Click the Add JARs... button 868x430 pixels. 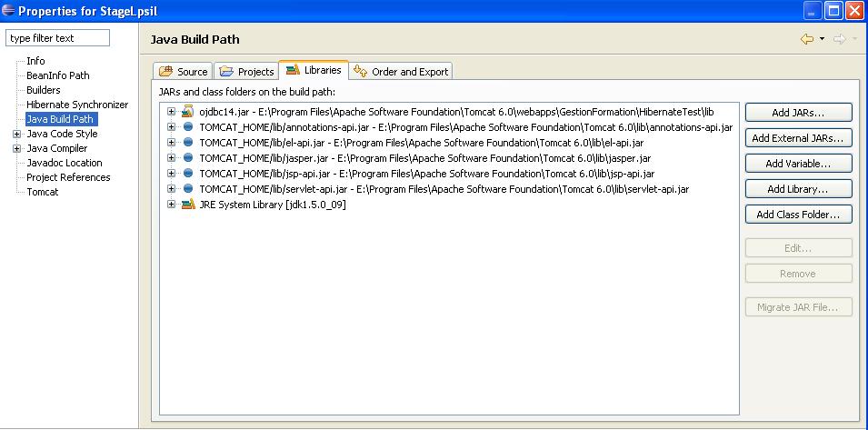(x=798, y=113)
